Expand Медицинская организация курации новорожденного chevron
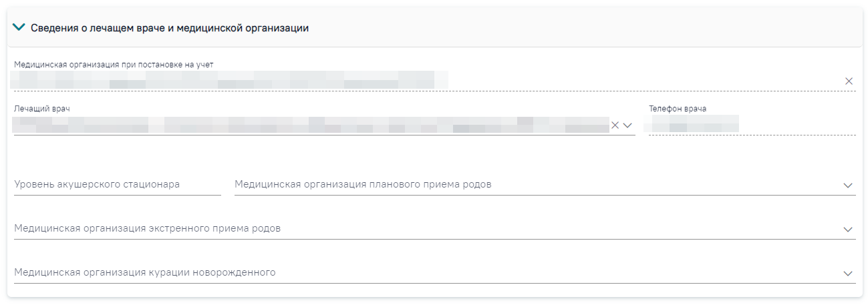This screenshot has width=868, height=305. [x=848, y=273]
